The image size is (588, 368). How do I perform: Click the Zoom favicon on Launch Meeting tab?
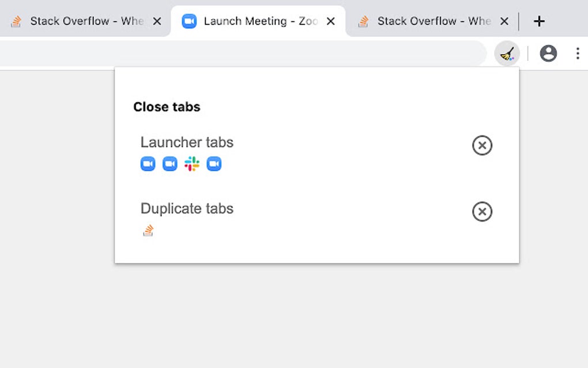pos(190,21)
